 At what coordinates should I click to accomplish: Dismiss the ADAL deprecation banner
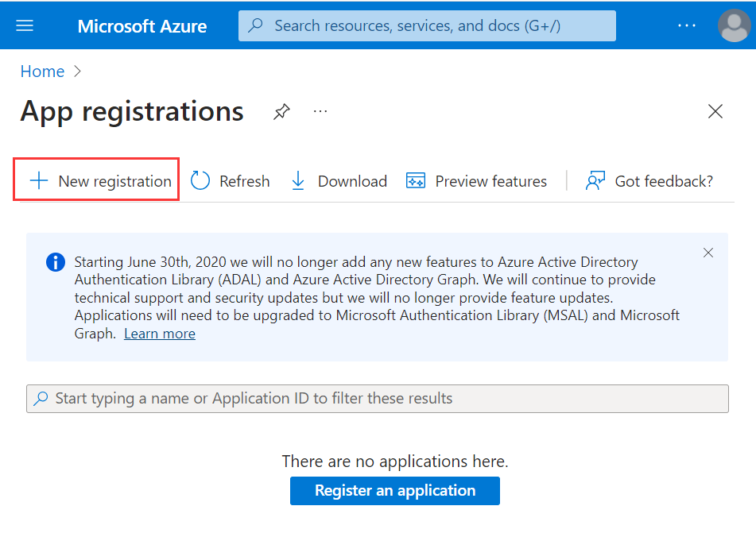[x=708, y=253]
